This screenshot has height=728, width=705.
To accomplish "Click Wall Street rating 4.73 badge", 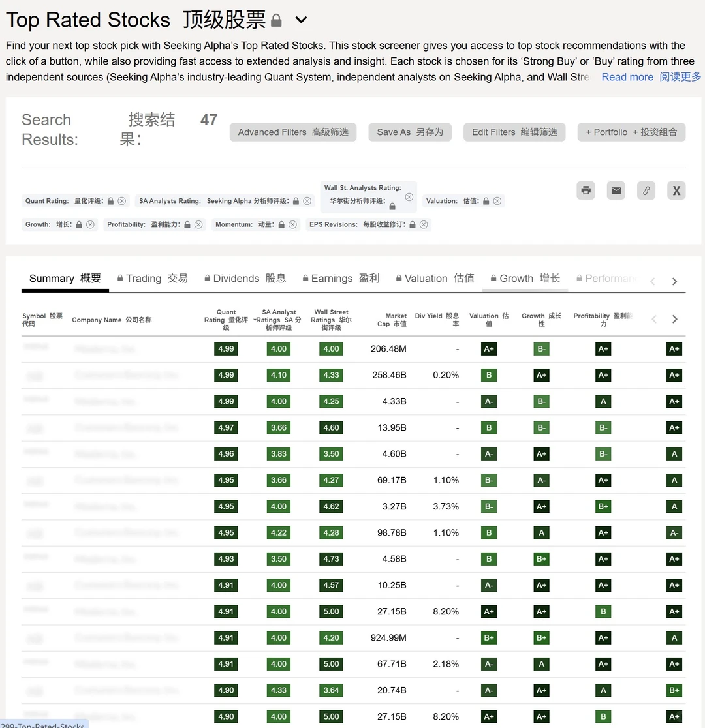I will pos(331,559).
